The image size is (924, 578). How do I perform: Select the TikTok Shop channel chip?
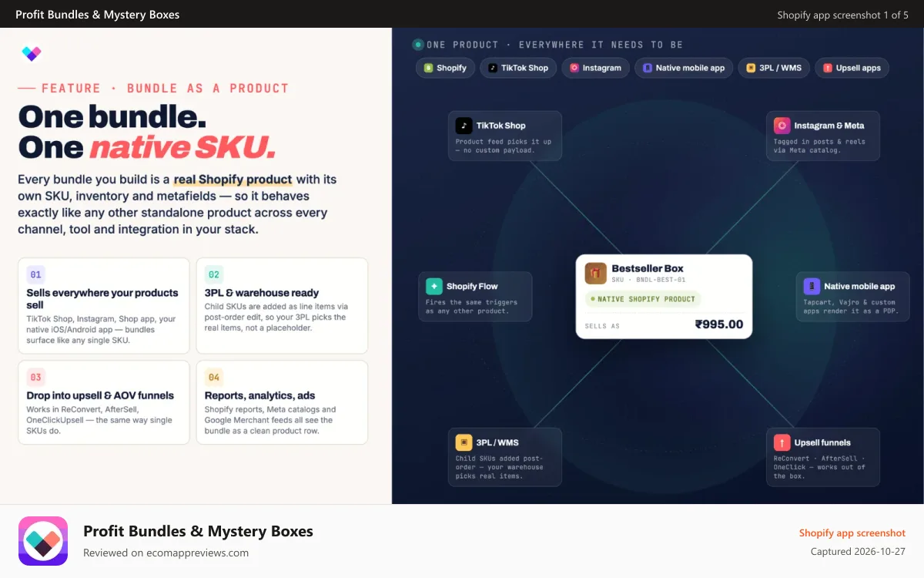518,68
